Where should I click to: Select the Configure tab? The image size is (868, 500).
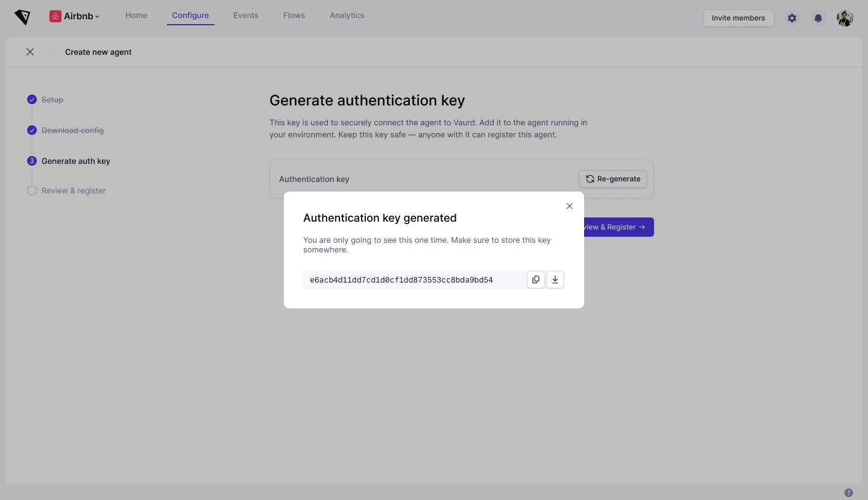pos(190,15)
